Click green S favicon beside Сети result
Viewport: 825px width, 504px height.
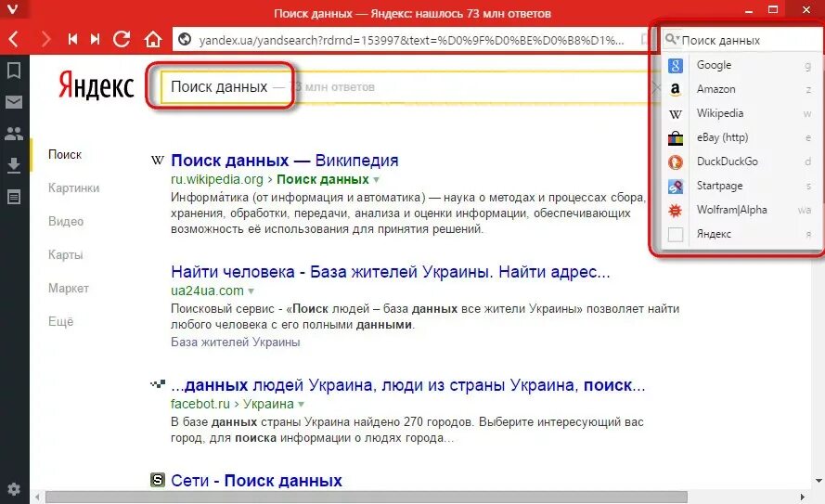coord(158,480)
